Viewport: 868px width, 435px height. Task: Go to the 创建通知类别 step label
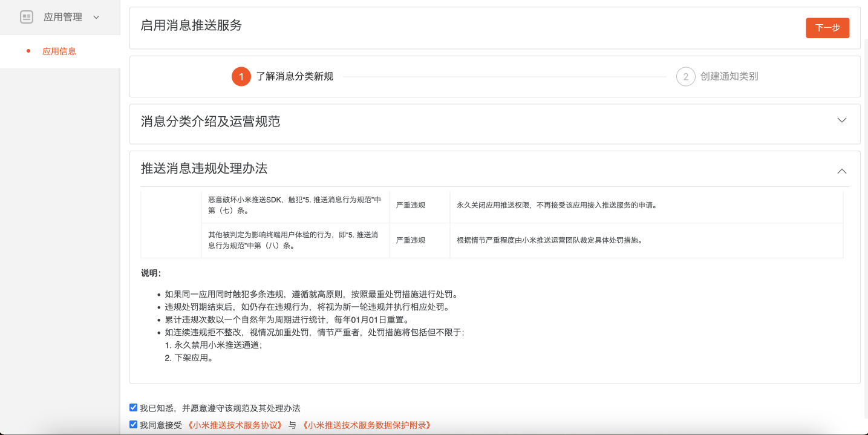729,77
